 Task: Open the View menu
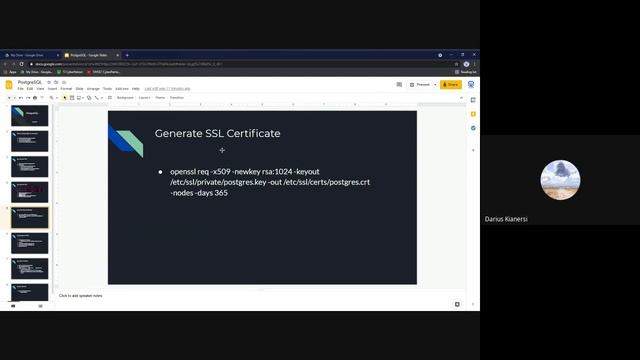click(40, 89)
